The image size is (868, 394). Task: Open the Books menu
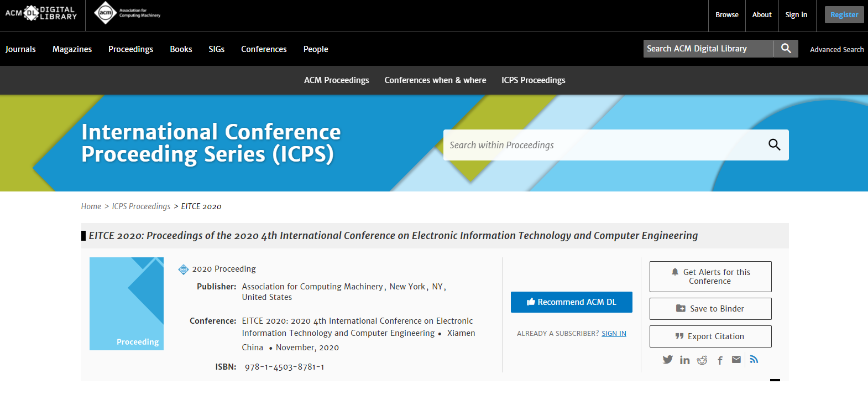(x=181, y=49)
